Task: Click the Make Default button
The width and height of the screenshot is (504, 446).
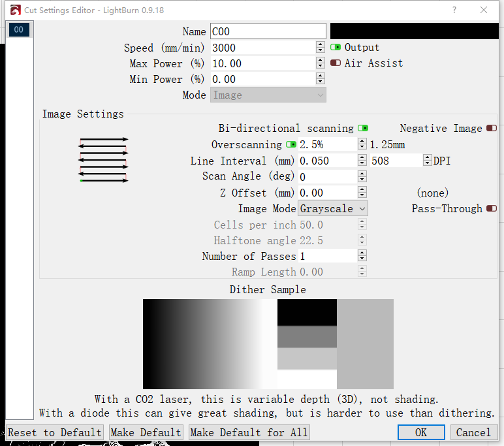Action: [x=146, y=432]
